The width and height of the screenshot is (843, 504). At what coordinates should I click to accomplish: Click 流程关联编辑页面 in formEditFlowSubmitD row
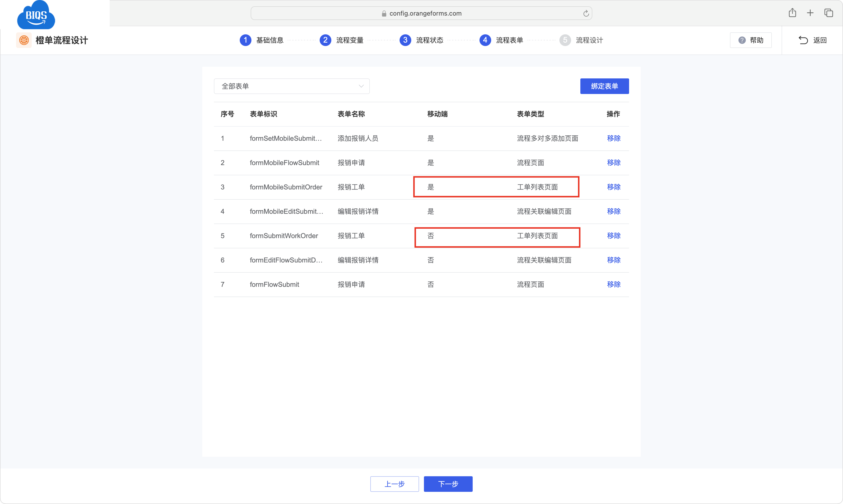[x=544, y=260]
